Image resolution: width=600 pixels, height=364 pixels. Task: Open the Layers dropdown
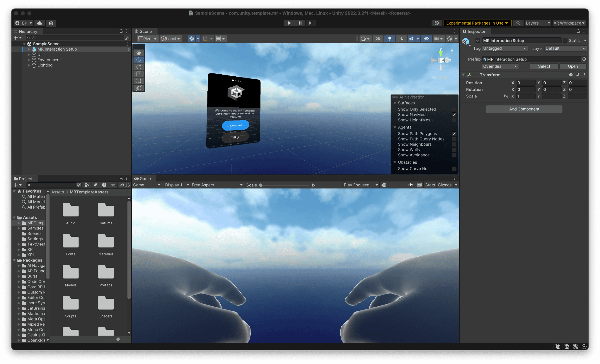[537, 23]
